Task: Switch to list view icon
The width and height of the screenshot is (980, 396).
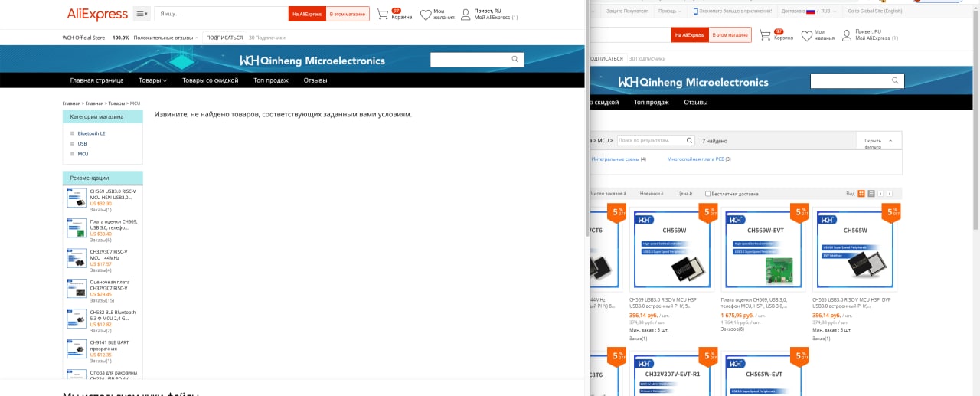Action: click(871, 194)
